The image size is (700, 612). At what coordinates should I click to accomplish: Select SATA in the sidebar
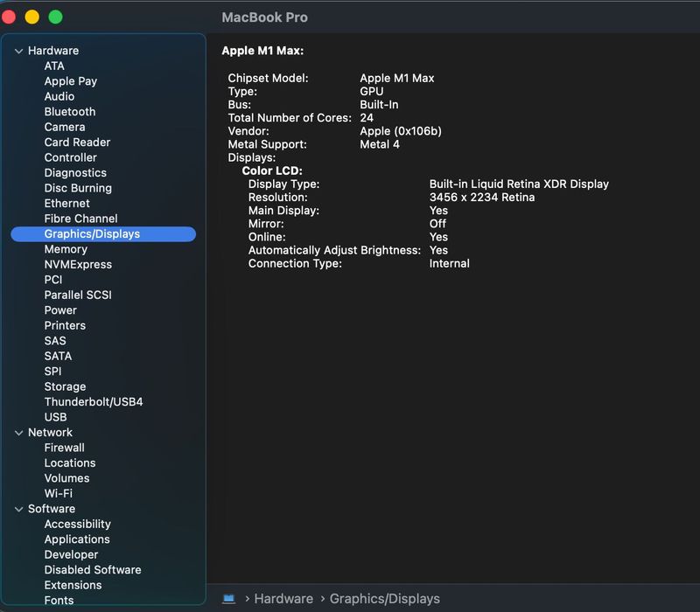(x=58, y=356)
